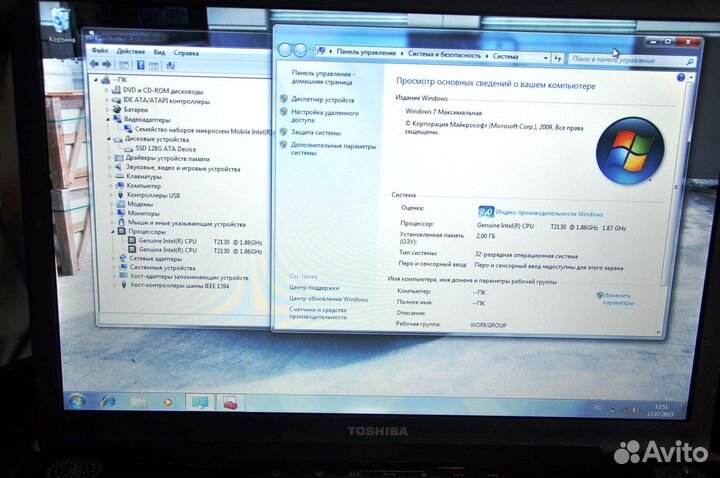Click the Back button in System window
Screen dimensions: 720x478
click(285, 50)
